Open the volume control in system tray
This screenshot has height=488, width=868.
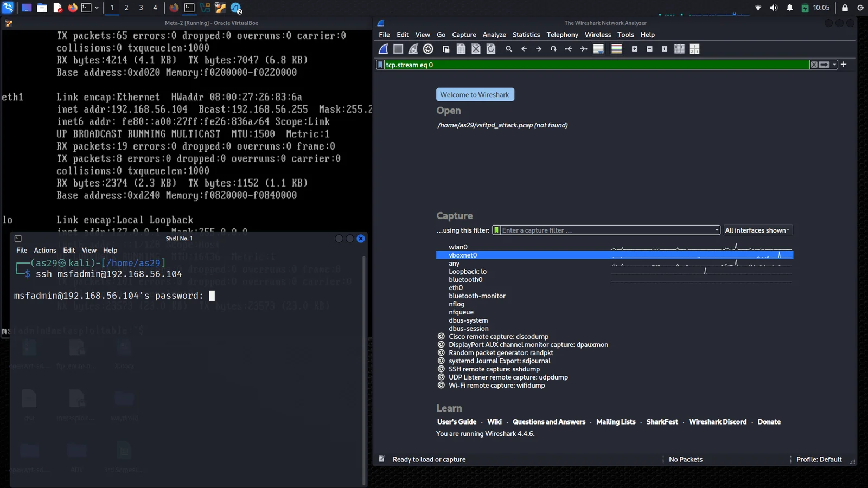point(774,8)
